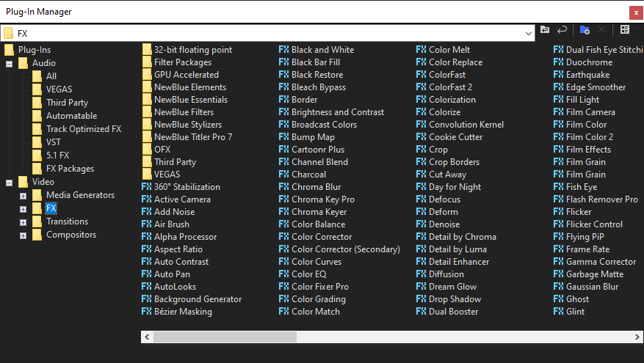644x363 pixels.
Task: Select the Bézier Masking FX icon
Action: [147, 312]
